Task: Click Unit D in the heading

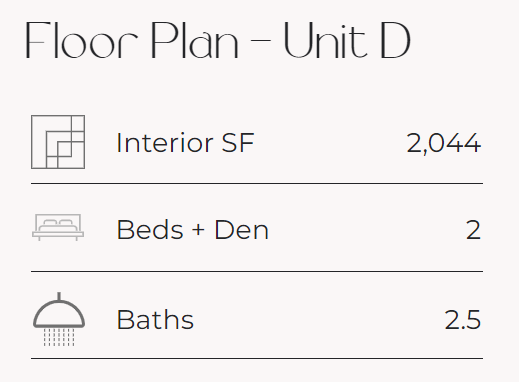Action: 347,41
